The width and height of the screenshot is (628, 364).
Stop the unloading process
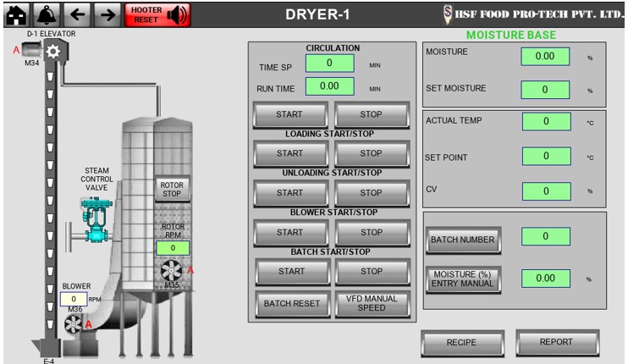pos(371,193)
